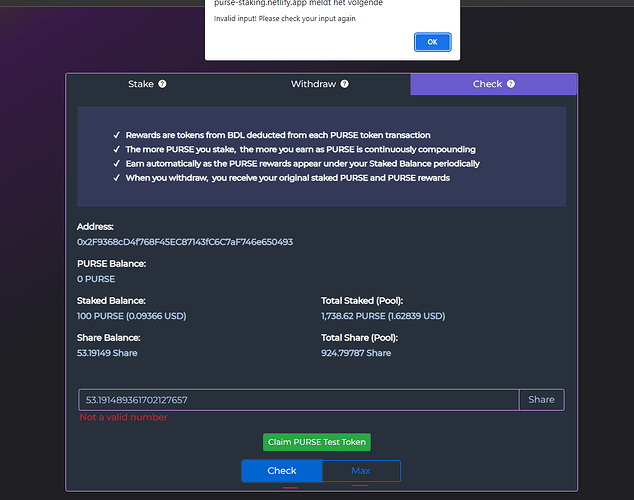Click the Share unit label beside input
The height and width of the screenshot is (500, 634).
[x=541, y=400]
